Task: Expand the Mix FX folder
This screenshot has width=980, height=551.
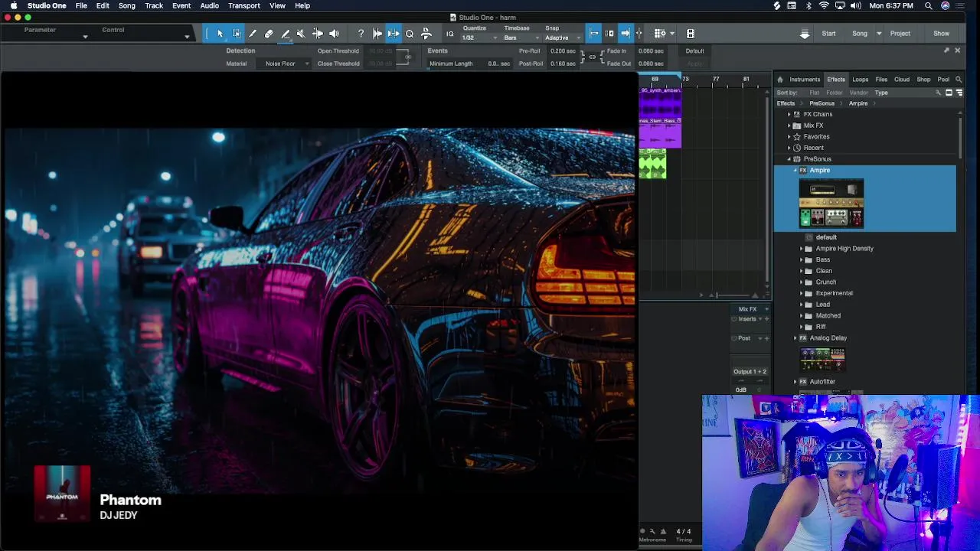Action: coord(789,126)
